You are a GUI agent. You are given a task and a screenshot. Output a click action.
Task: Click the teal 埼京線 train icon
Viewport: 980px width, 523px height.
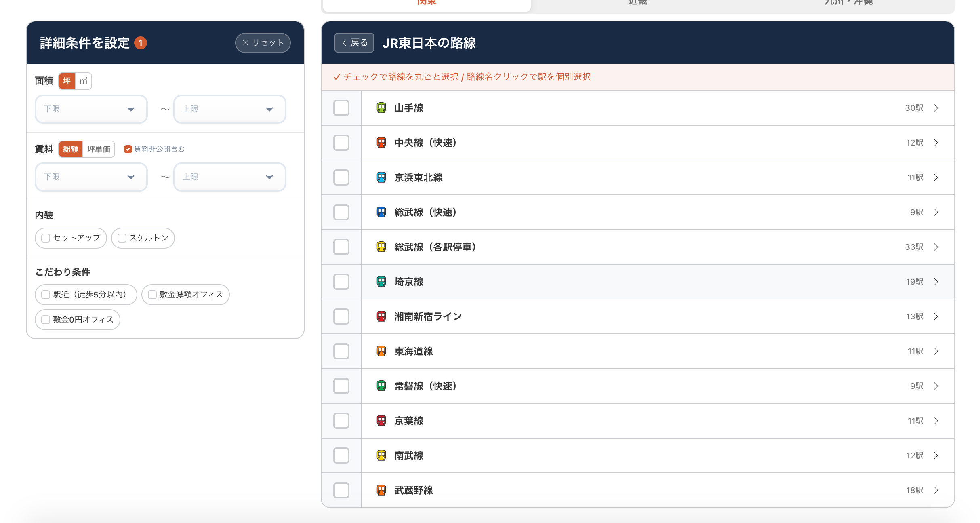click(381, 282)
